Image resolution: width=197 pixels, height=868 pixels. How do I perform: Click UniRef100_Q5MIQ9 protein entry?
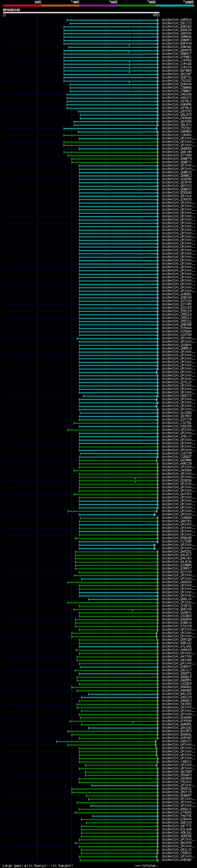click(x=177, y=640)
